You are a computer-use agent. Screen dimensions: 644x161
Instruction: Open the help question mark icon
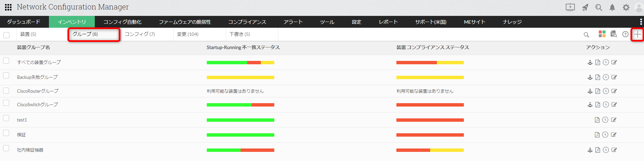point(625,34)
